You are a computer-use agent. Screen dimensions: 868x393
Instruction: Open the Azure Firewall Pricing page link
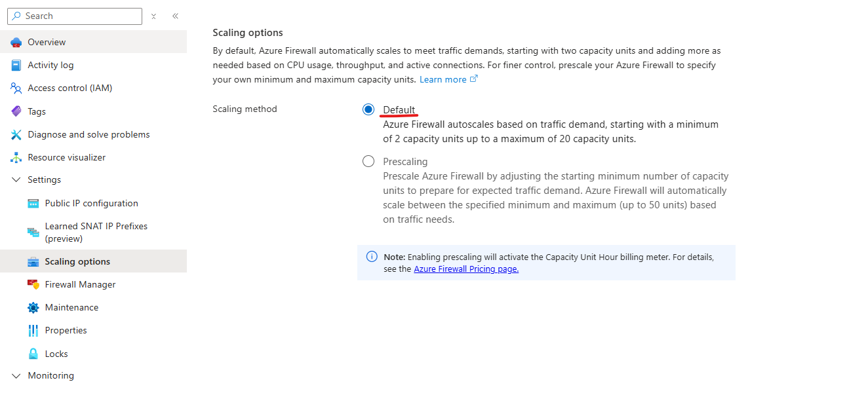coord(466,269)
